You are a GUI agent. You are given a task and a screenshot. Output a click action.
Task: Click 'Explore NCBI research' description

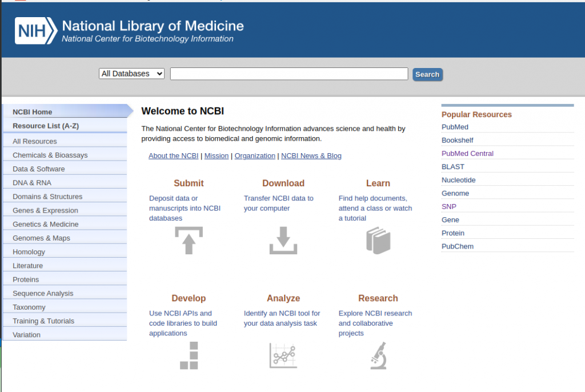pos(375,323)
